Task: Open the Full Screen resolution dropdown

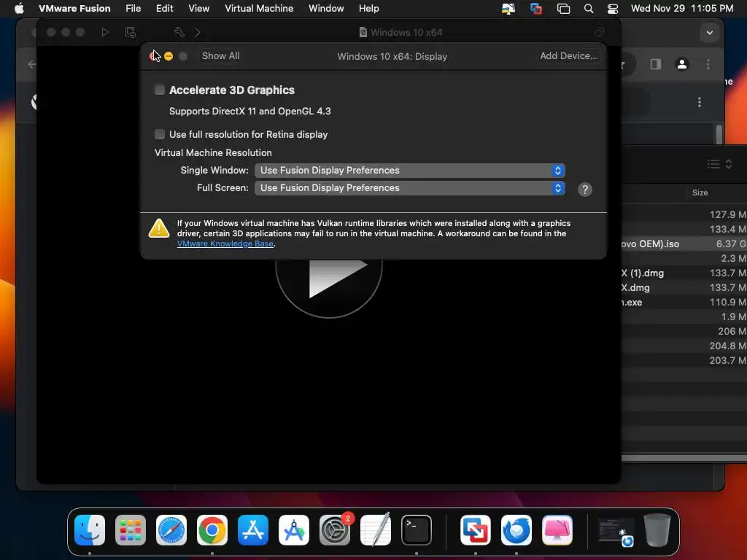Action: click(410, 188)
